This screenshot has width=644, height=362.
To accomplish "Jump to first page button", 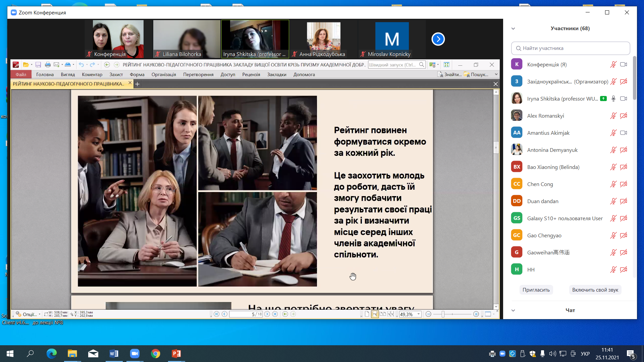I will point(216,314).
